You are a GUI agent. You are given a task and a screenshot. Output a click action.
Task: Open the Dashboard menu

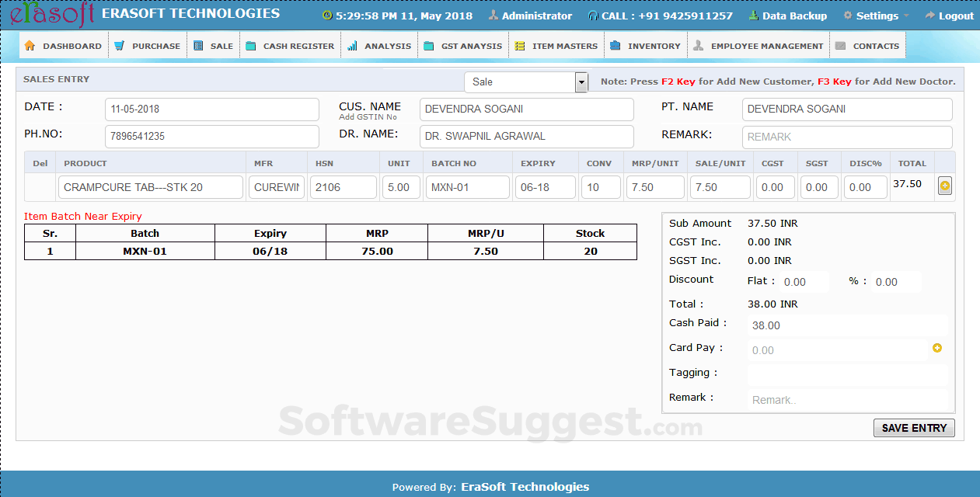click(64, 46)
